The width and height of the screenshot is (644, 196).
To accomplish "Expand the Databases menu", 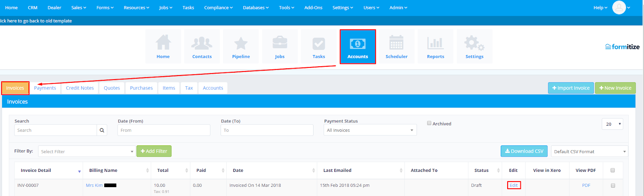I will coord(256,8).
